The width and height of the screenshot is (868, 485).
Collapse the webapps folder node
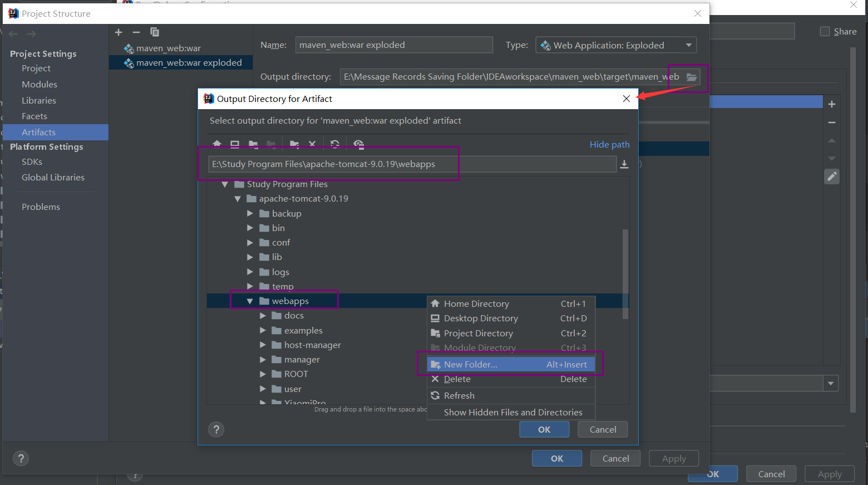coord(250,300)
